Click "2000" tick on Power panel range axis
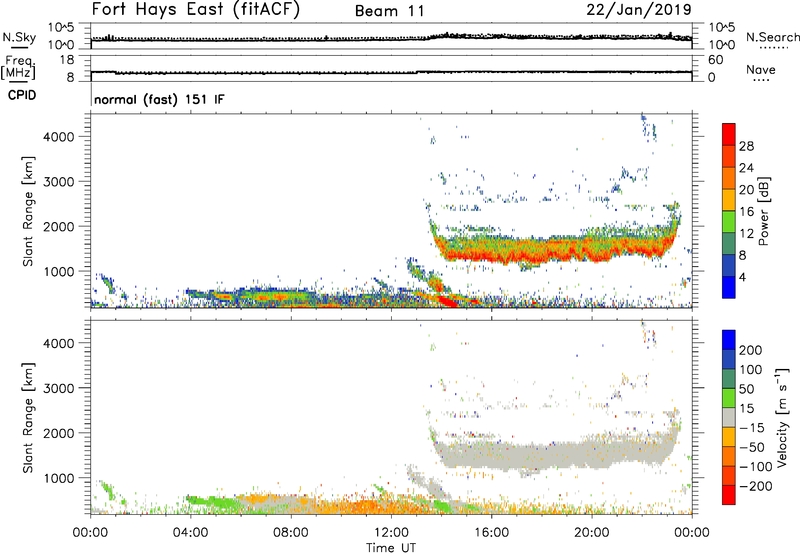The image size is (800, 554). point(59,226)
